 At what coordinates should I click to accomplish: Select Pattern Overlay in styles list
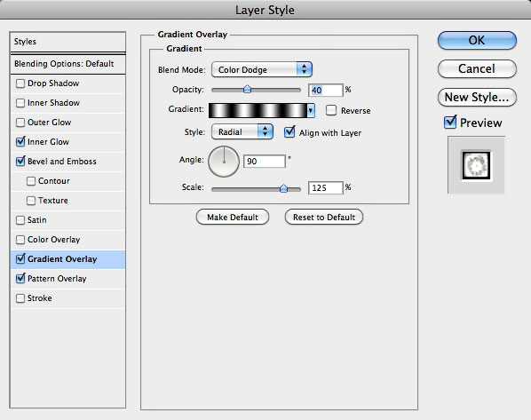(57, 279)
